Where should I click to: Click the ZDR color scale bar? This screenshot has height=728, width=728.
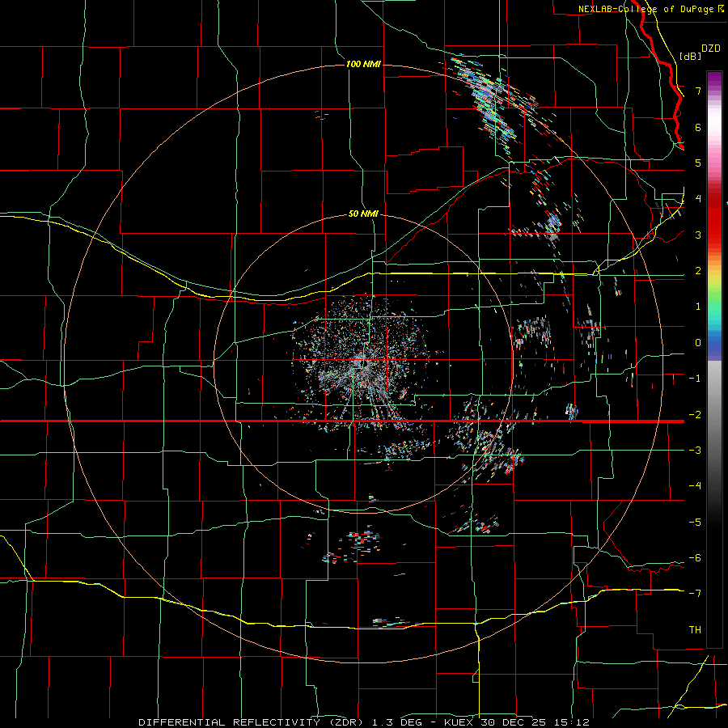(714, 359)
